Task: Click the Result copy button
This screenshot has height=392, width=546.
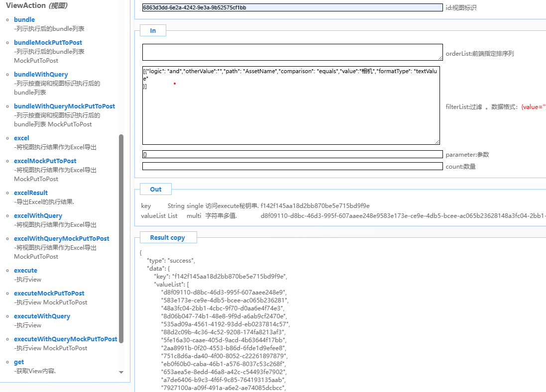Action: tap(167, 238)
